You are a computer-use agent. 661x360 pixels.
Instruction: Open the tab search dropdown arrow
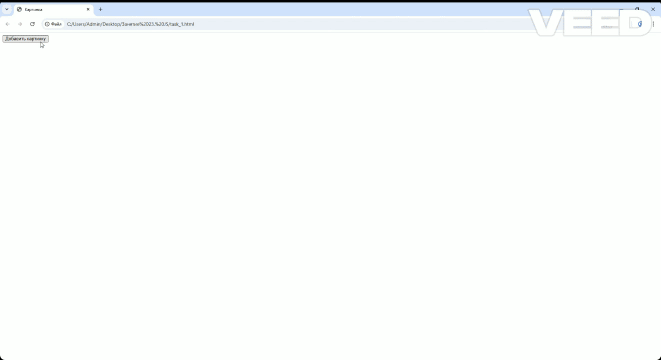7,9
